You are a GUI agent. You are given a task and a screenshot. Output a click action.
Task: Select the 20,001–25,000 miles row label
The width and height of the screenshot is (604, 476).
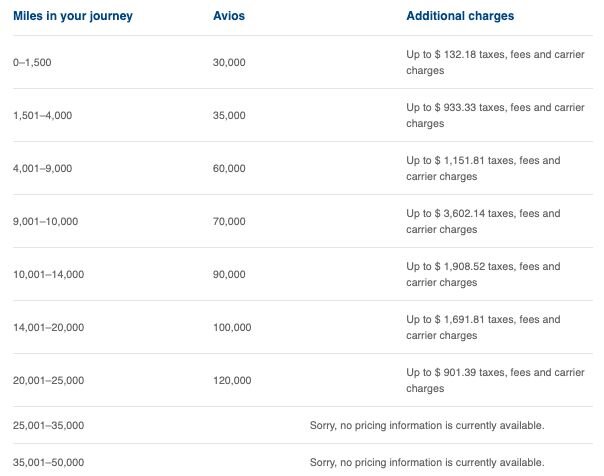pyautogui.click(x=49, y=380)
